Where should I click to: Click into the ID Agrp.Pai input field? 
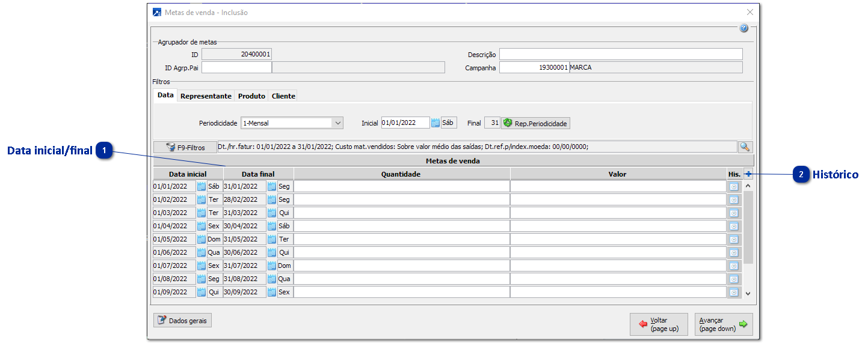[x=236, y=68]
